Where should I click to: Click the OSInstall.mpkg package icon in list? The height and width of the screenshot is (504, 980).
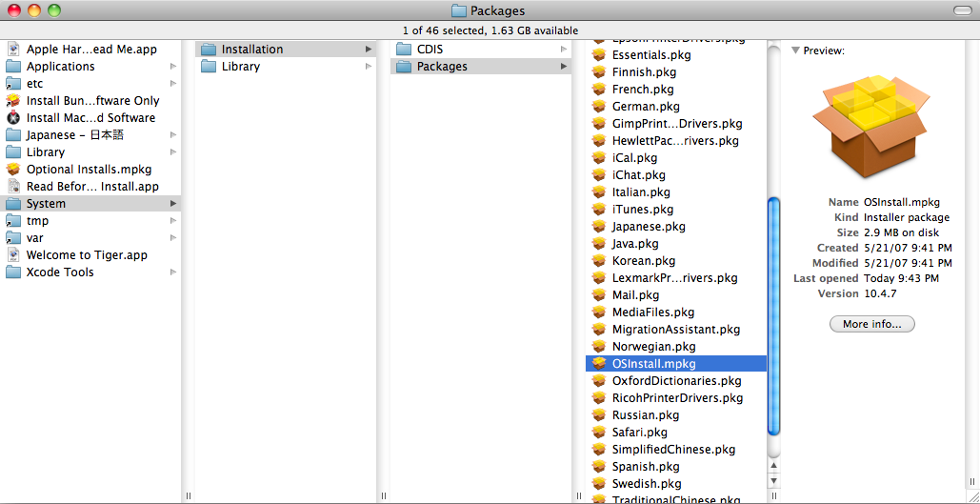point(599,363)
